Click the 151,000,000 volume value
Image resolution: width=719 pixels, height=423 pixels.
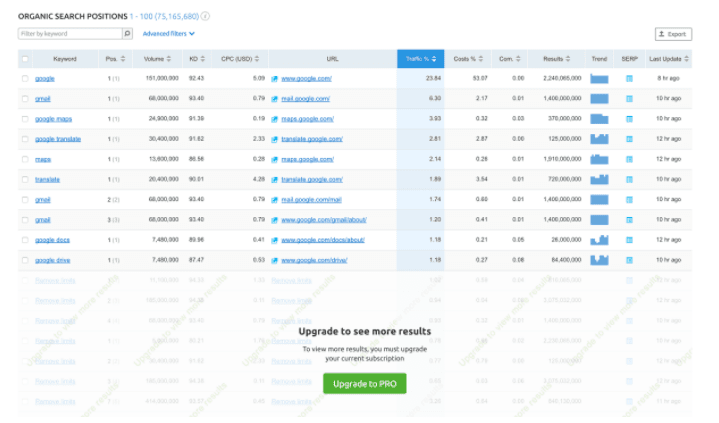pyautogui.click(x=162, y=78)
